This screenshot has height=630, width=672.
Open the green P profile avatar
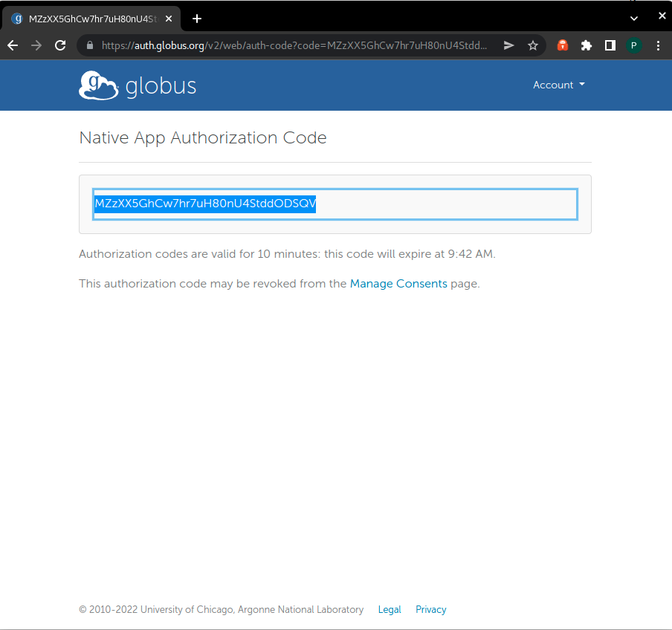click(633, 45)
